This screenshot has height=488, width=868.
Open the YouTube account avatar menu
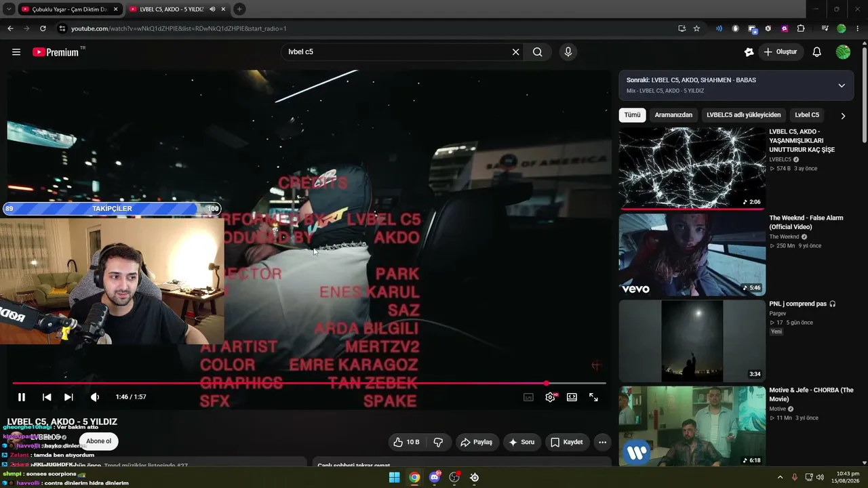[843, 52]
